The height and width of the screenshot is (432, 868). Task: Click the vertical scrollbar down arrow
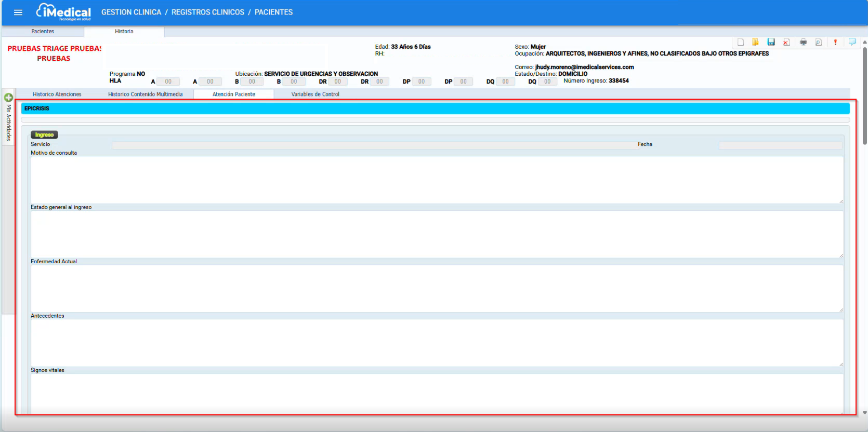[x=864, y=413]
